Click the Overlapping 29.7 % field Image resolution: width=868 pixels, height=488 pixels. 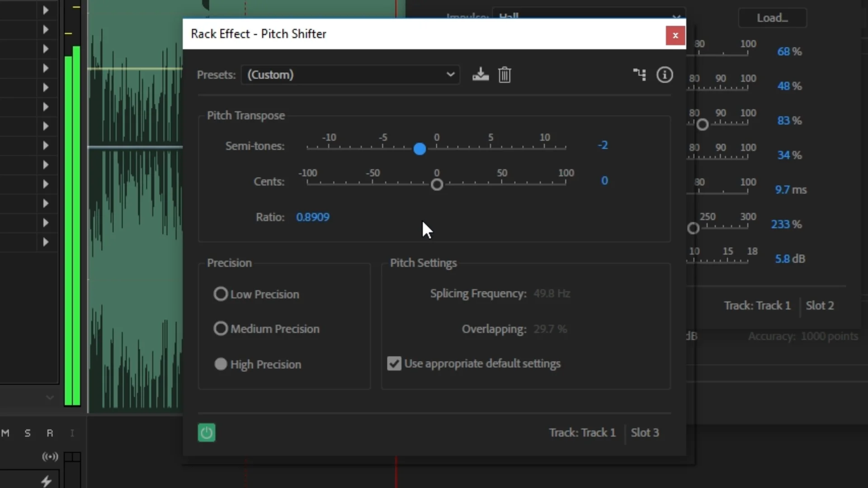pos(550,329)
